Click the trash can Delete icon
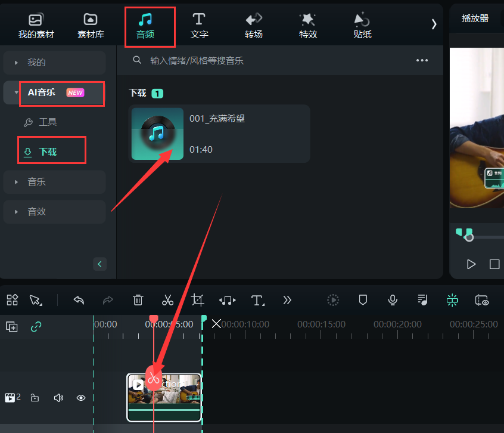Screen dimensions: 504x433 coord(138,300)
